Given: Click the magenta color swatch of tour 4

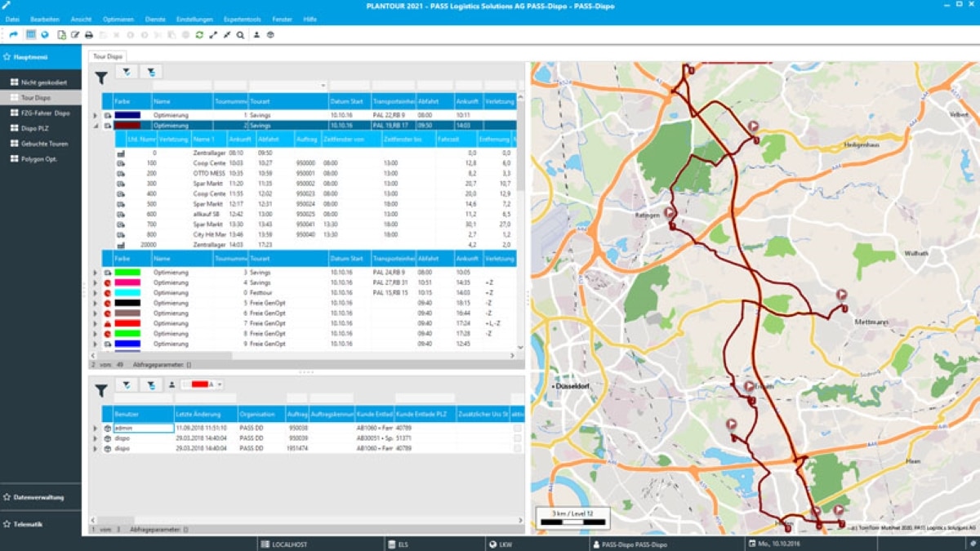Looking at the screenshot, I should pos(127,282).
